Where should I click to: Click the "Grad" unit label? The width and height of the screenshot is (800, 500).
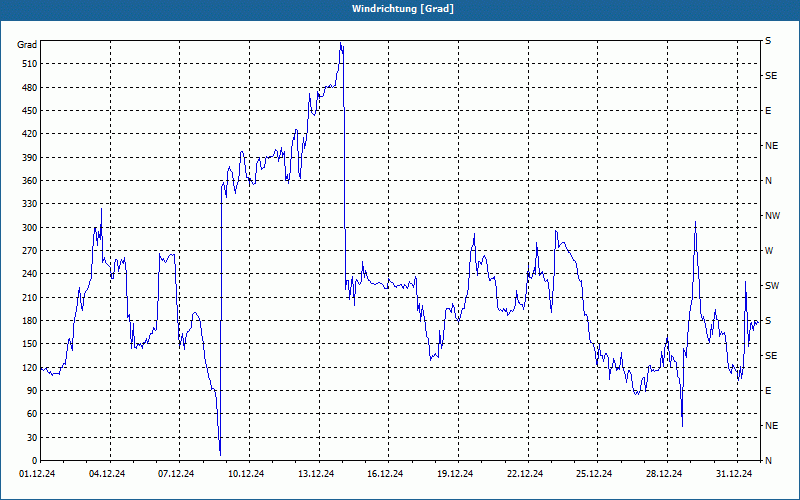(27, 45)
